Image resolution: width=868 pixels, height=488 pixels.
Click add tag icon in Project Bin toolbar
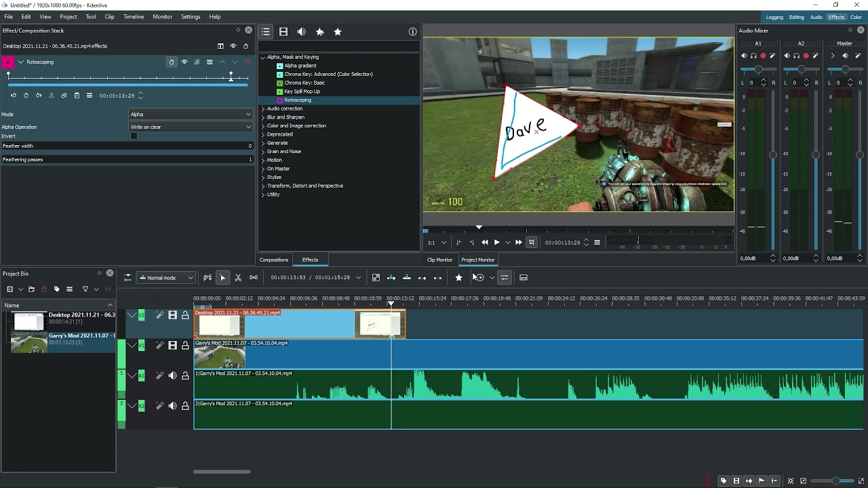(x=57, y=289)
